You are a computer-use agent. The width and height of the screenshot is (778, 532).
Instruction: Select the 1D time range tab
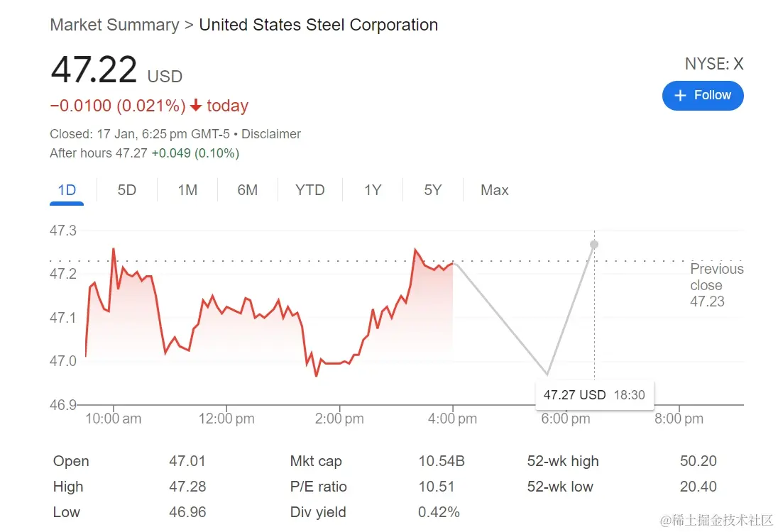67,190
